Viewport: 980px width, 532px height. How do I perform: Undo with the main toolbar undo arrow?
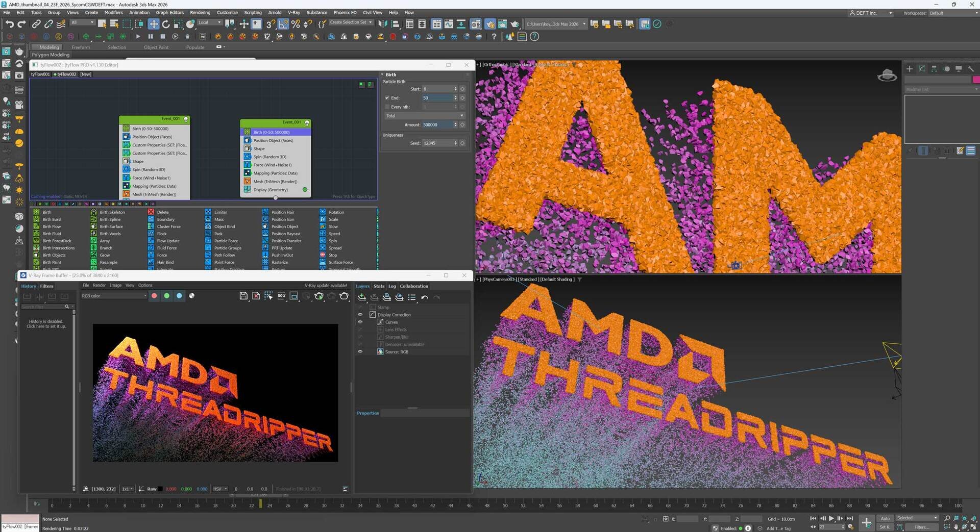point(9,23)
